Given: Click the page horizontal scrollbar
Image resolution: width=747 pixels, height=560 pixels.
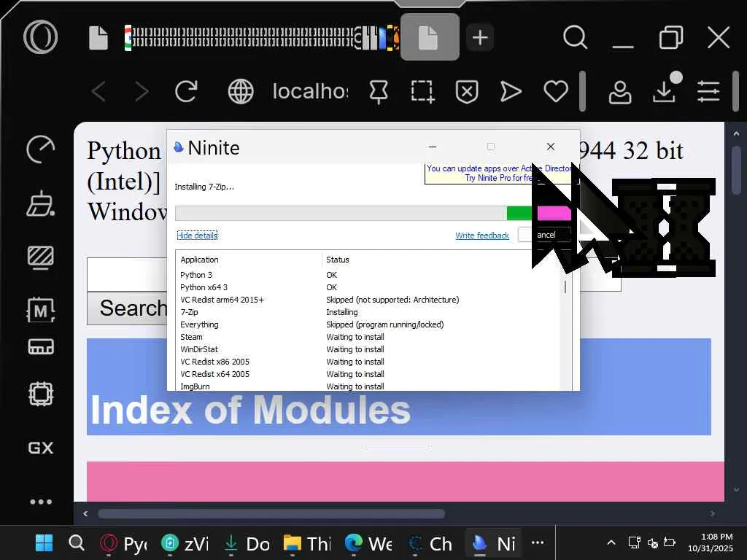Looking at the screenshot, I should point(271,514).
